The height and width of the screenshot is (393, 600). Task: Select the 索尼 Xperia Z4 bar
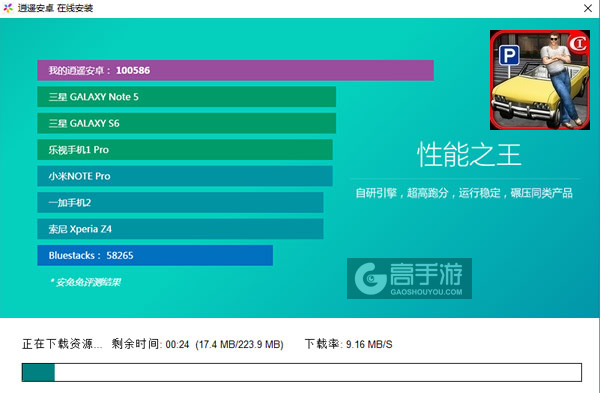[x=180, y=228]
